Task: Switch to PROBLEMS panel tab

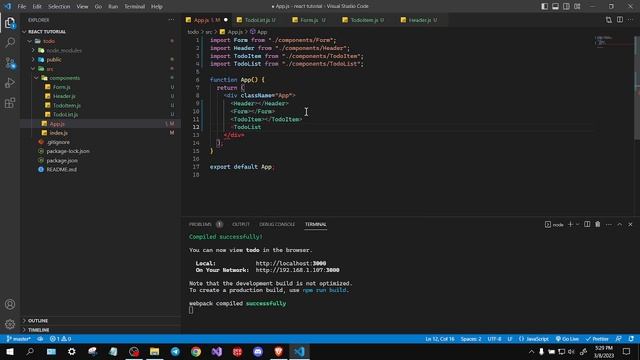Action: (x=200, y=224)
